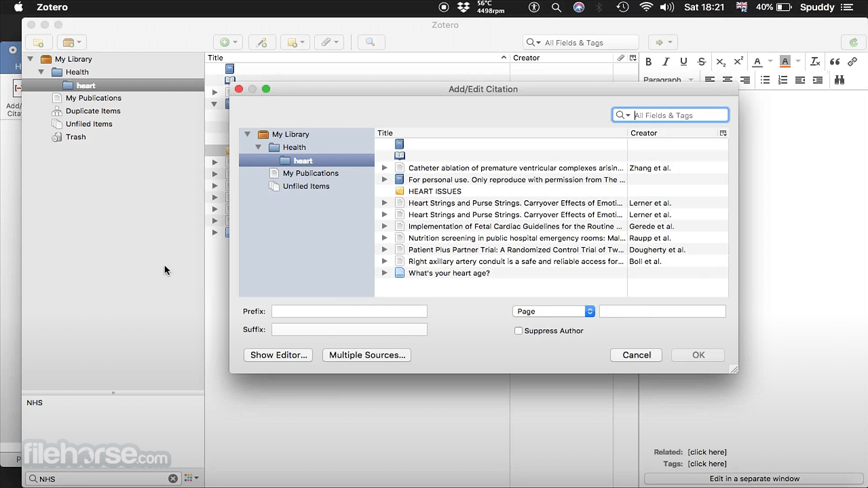This screenshot has height=488, width=868.
Task: Click the Wi-Fi status icon
Action: [645, 7]
